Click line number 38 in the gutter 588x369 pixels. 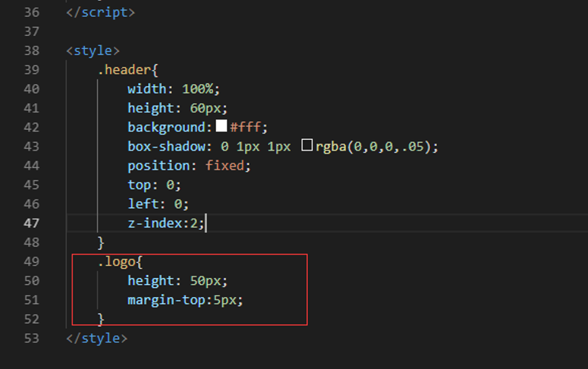[31, 50]
